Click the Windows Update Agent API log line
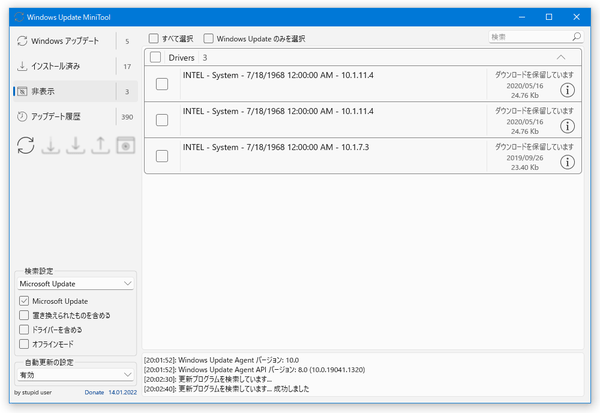Image resolution: width=600 pixels, height=413 pixels. (x=254, y=370)
